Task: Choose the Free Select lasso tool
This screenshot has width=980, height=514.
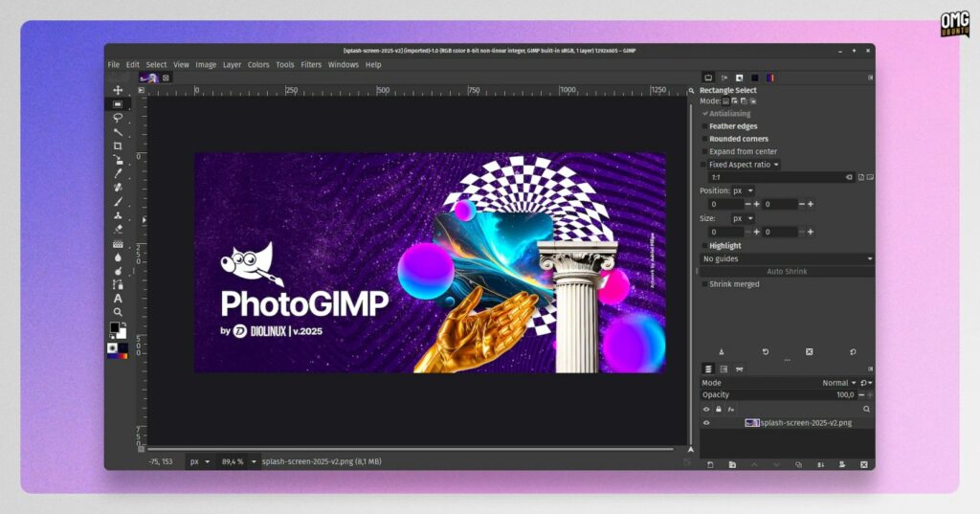Action: click(118, 118)
